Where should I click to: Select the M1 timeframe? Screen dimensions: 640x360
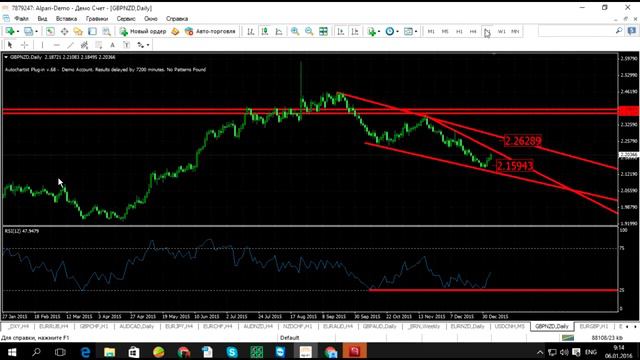point(431,31)
